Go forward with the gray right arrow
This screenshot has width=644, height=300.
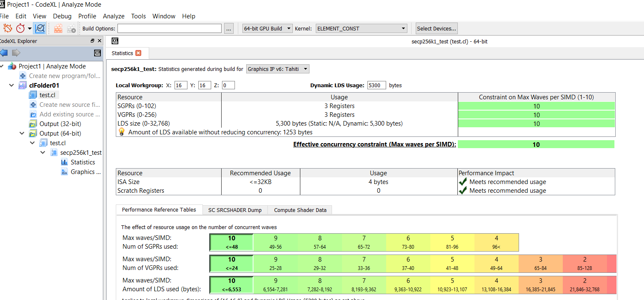16,53
